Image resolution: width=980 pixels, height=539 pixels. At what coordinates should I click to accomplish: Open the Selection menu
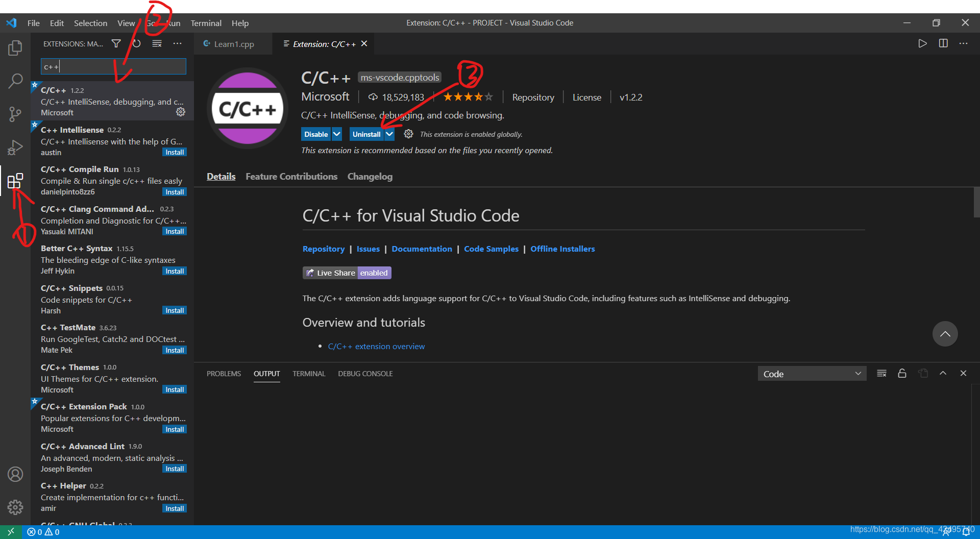pos(90,23)
